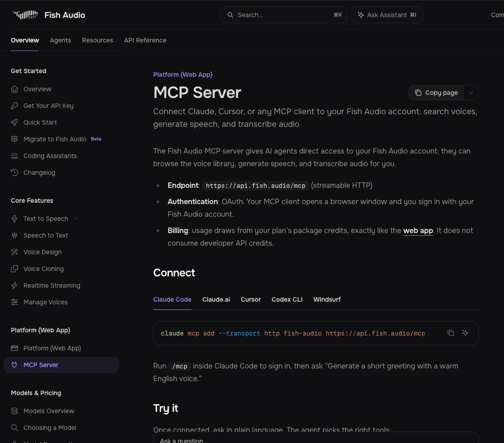
Task: Click the search magnifier icon
Action: tap(230, 15)
